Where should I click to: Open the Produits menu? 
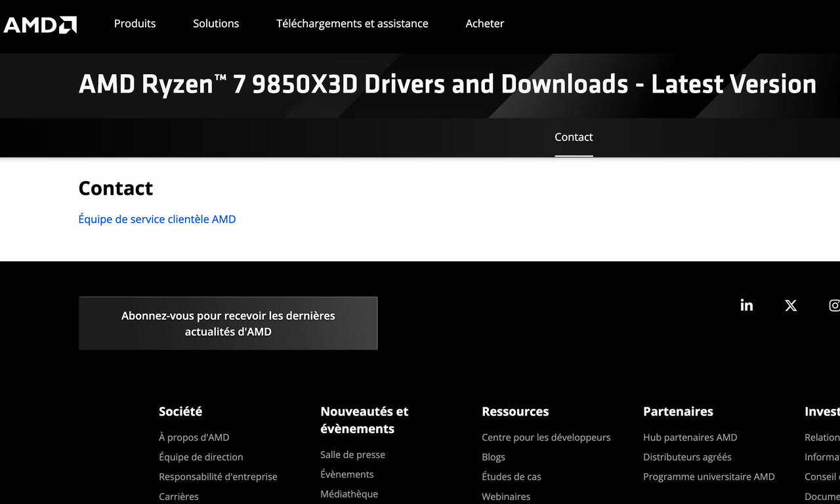pos(135,24)
